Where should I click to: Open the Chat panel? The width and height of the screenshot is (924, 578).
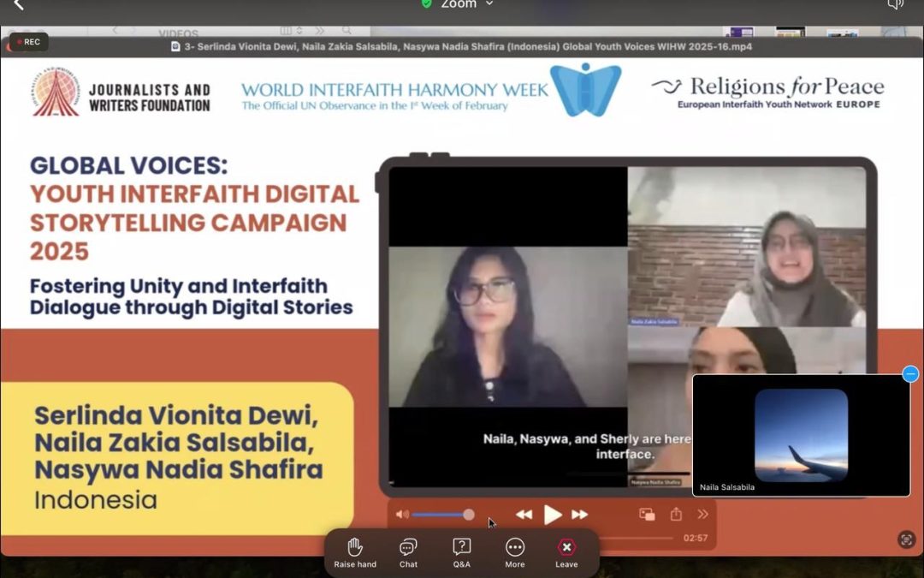click(x=408, y=552)
